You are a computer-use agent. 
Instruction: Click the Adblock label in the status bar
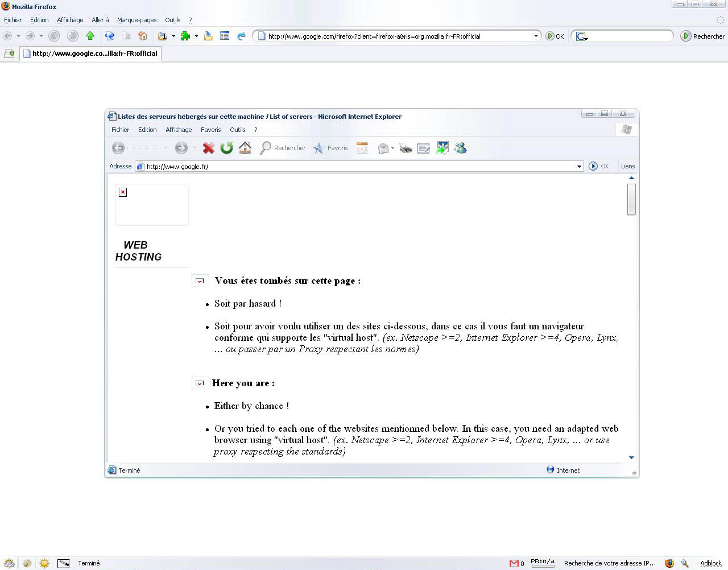[x=711, y=563]
